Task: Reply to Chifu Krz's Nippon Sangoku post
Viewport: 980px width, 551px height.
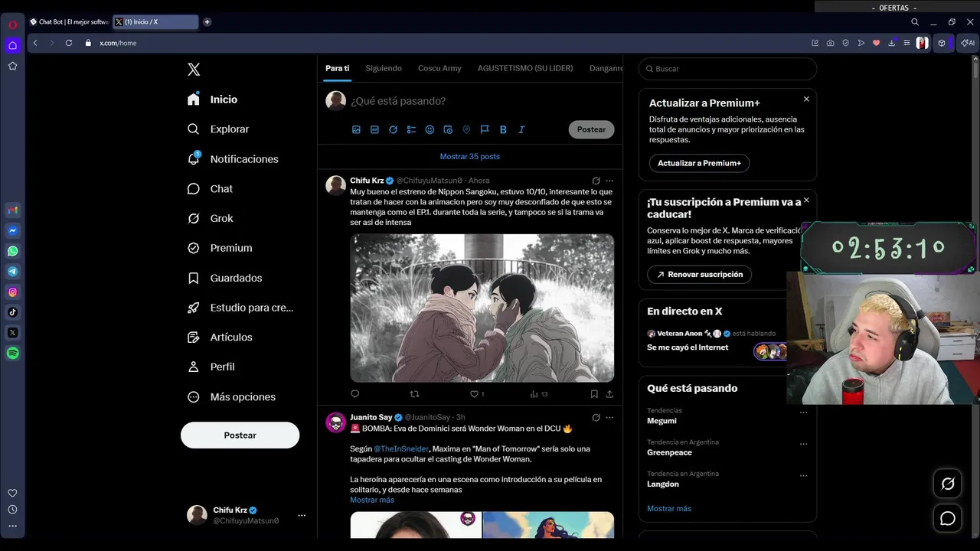Action: coord(354,394)
